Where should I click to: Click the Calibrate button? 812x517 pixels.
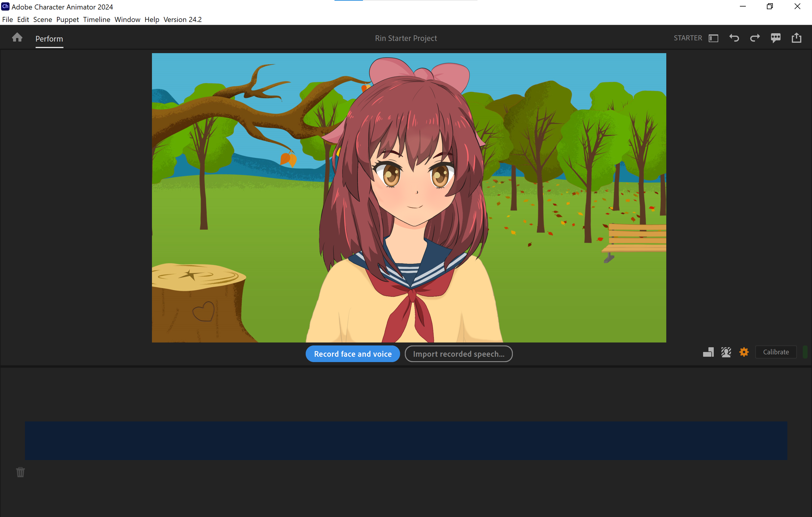(776, 352)
